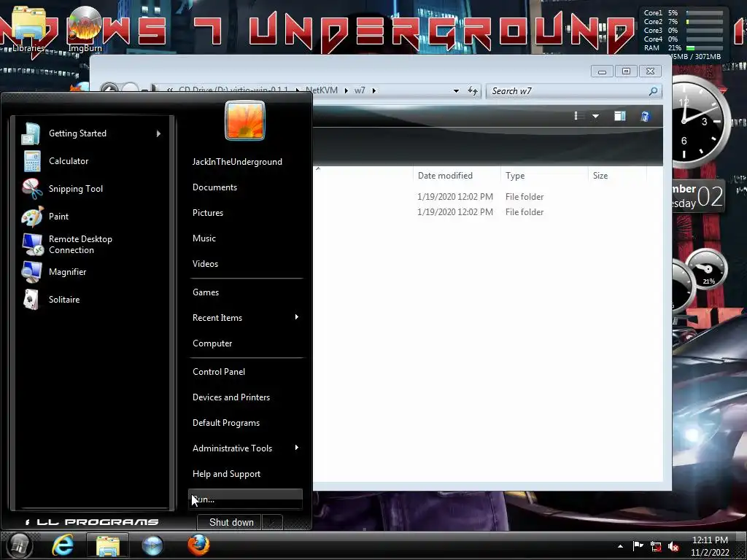
Task: Open Windows Media Center taskbar icon
Action: tap(152, 545)
